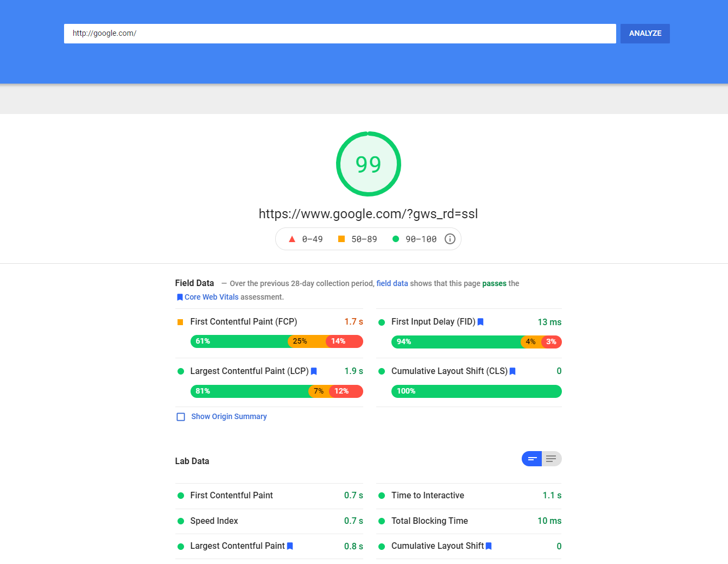Switch Lab Data to compact view toggle
Screen dimensions: 728x564
pos(532,459)
